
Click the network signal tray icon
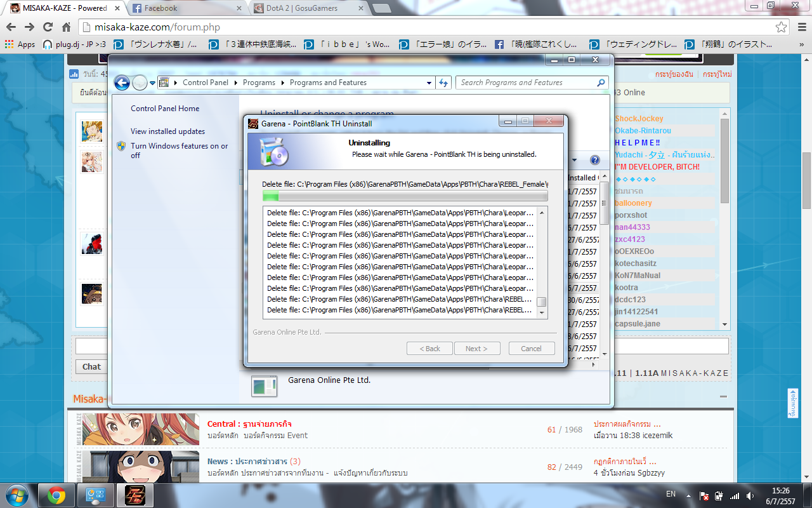[735, 495]
